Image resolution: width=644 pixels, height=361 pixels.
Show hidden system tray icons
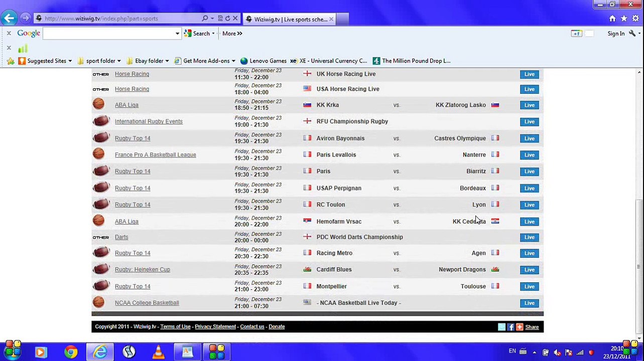click(x=535, y=352)
